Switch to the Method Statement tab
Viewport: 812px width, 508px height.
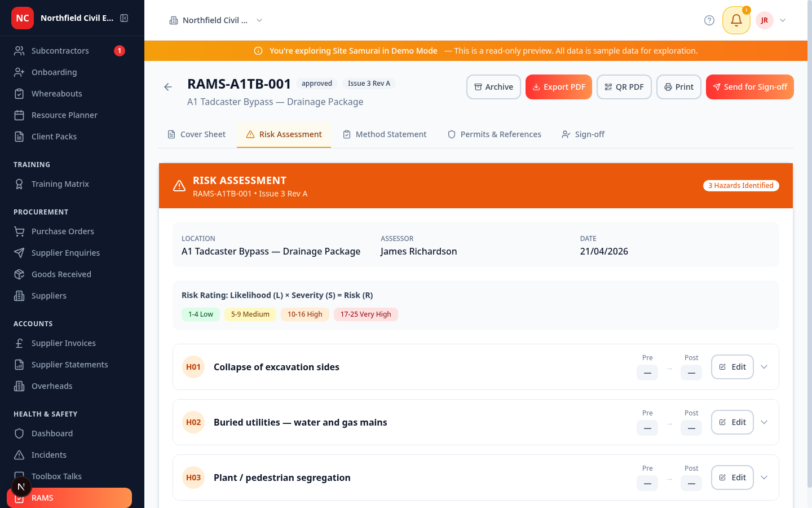click(x=385, y=134)
